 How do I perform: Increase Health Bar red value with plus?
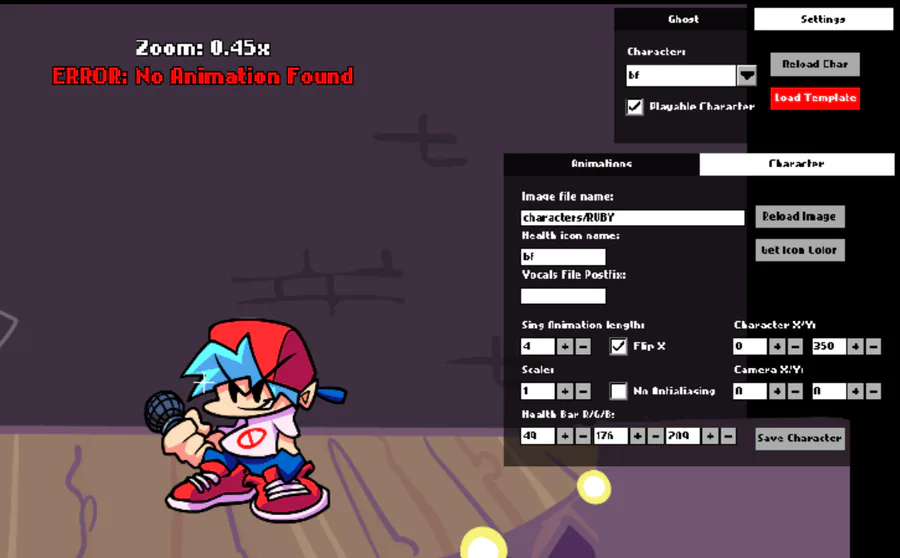565,436
